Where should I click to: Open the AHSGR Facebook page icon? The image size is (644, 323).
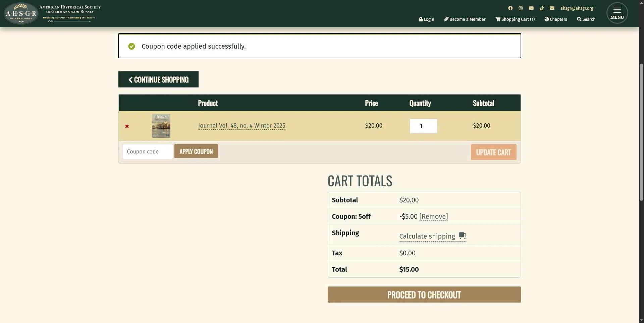510,8
